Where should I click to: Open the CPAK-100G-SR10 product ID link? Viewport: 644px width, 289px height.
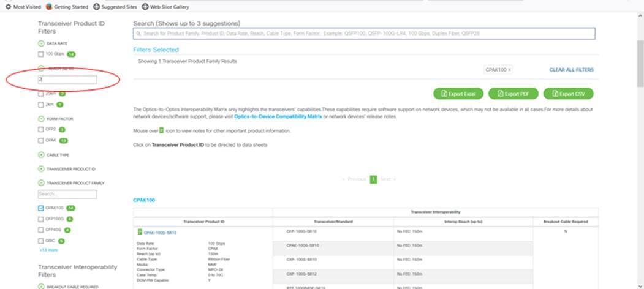click(x=160, y=233)
